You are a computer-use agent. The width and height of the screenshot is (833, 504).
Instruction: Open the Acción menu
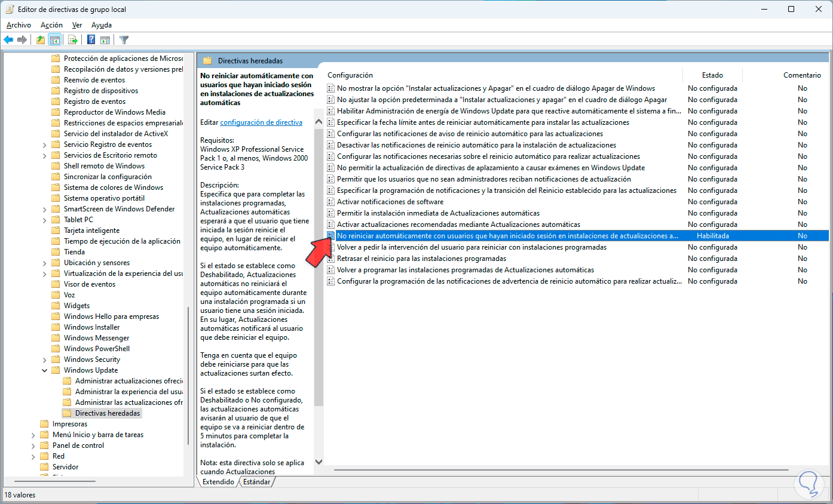coord(51,25)
